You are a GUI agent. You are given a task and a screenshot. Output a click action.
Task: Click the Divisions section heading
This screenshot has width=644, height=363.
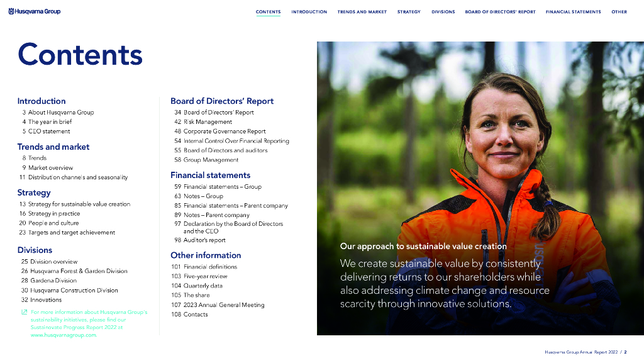click(35, 250)
